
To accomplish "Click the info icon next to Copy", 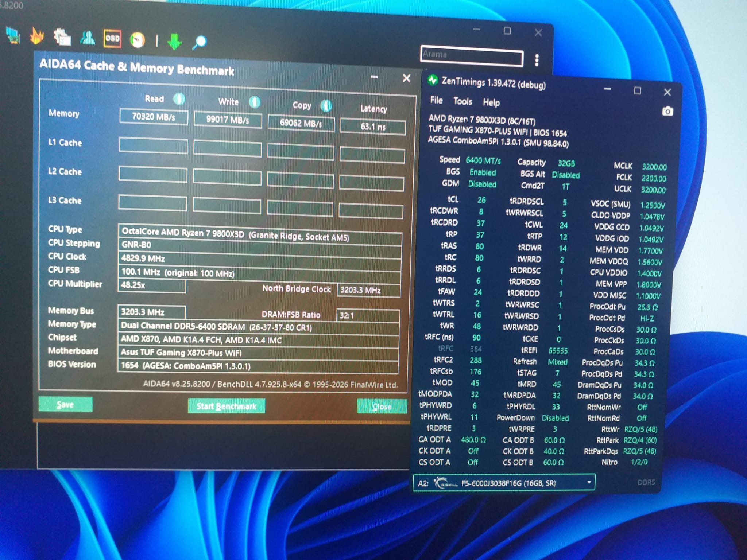I will coord(326,106).
